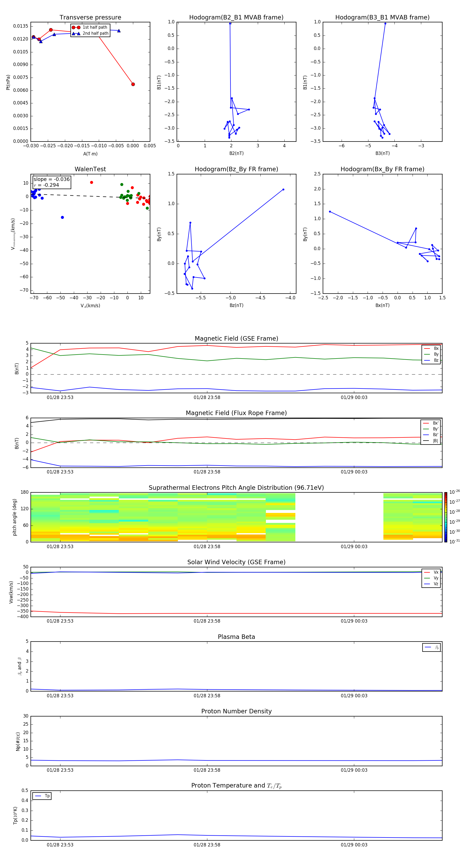Select 'Bx' in GSE magnetic field legend
Viewport: 473px width, 868px height.
[431, 349]
